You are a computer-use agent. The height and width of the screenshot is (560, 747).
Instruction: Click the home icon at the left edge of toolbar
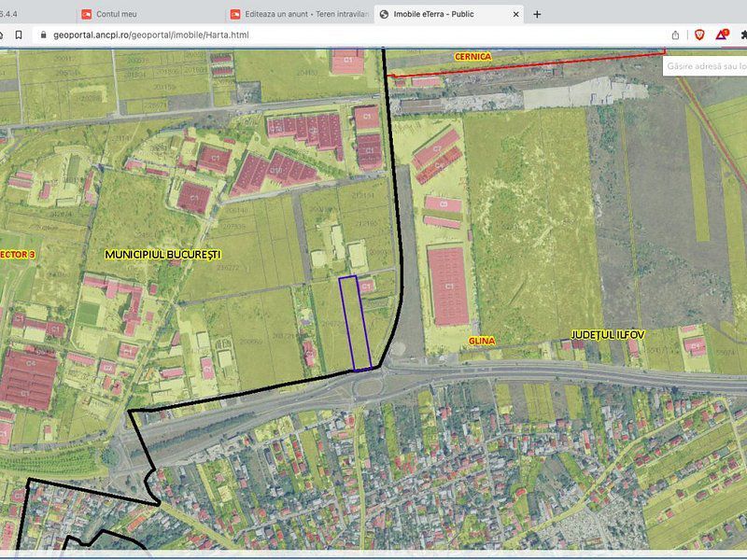point(4,35)
